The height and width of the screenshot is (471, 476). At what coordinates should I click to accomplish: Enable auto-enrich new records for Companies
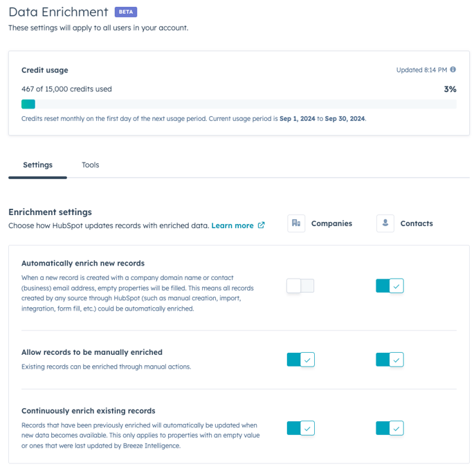tap(300, 286)
